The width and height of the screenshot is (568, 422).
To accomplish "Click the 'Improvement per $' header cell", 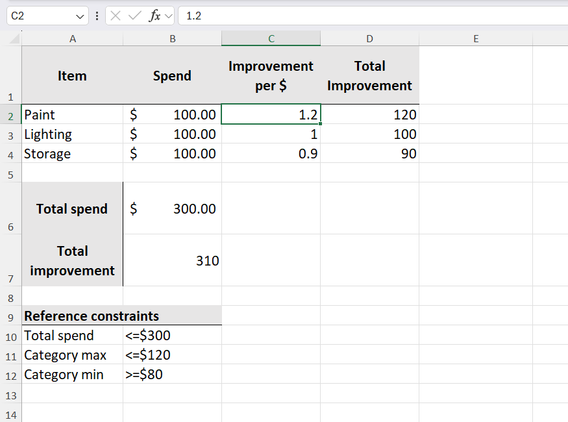I will (271, 75).
